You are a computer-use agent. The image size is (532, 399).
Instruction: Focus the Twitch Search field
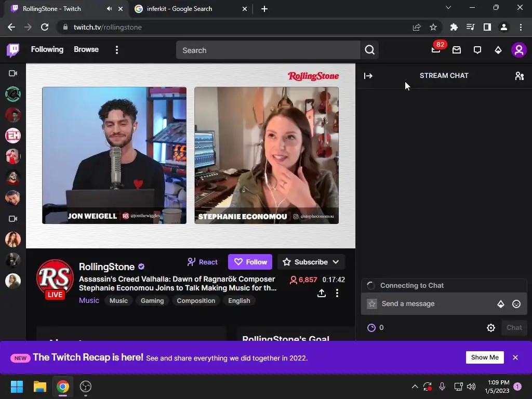pos(268,50)
